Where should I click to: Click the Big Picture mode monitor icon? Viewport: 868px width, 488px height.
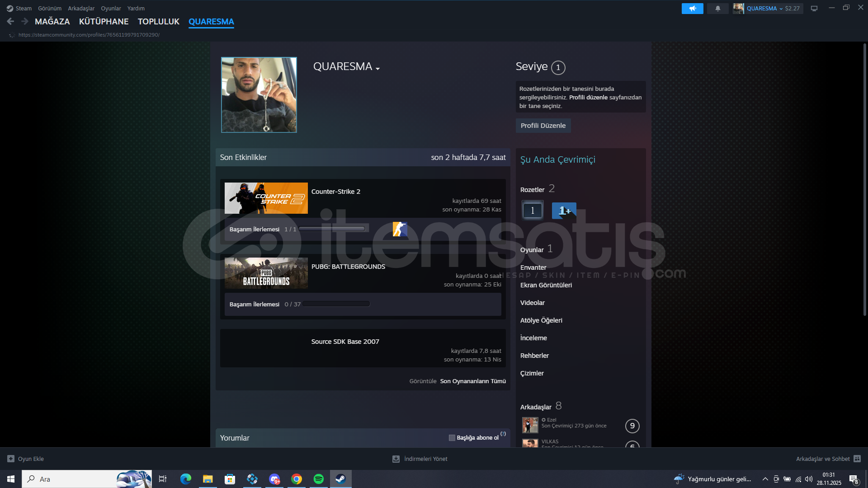[x=814, y=9]
